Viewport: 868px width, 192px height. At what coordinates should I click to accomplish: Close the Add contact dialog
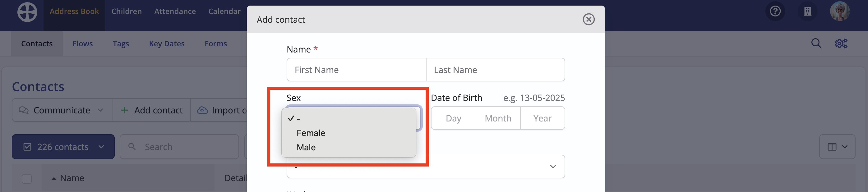pos(588,20)
